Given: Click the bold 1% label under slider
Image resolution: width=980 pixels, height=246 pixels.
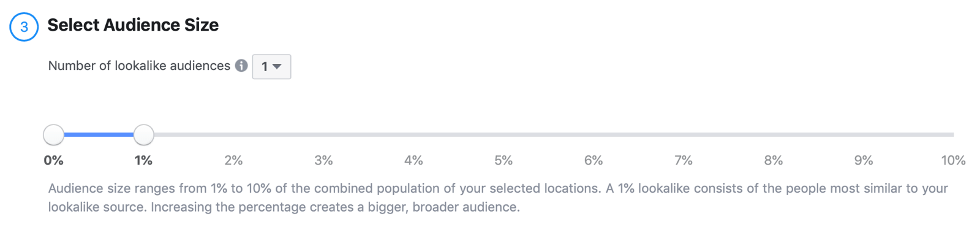Looking at the screenshot, I should 143,161.
